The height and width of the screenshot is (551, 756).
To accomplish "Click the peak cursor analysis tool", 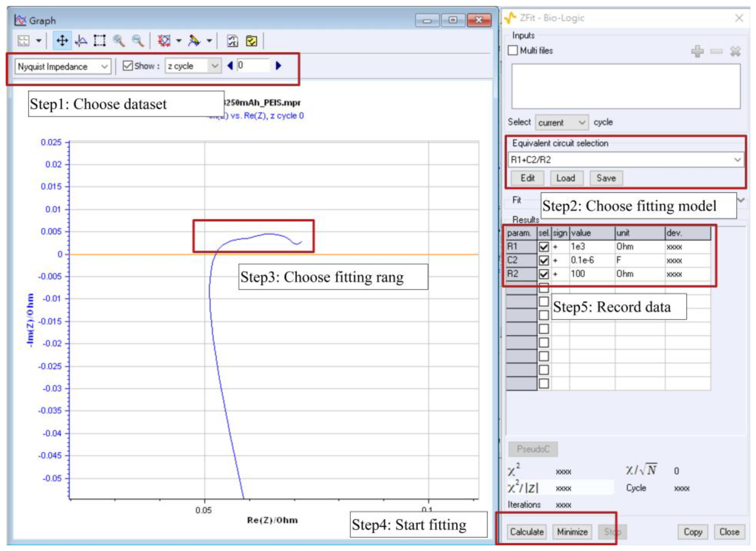I will (81, 41).
